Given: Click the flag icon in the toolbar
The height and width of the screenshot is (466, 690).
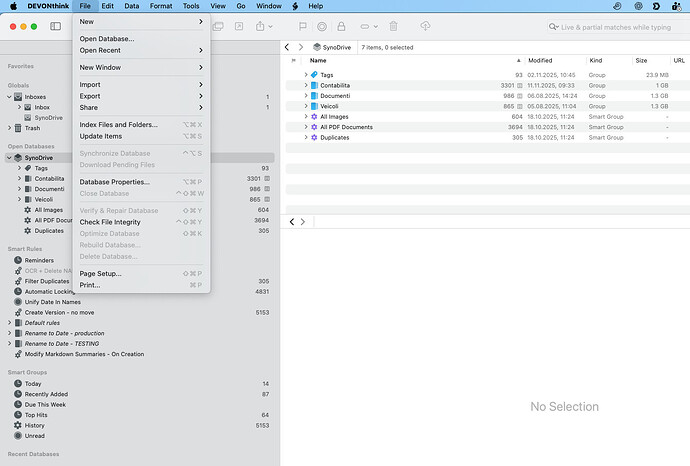Looking at the screenshot, I should (x=303, y=26).
